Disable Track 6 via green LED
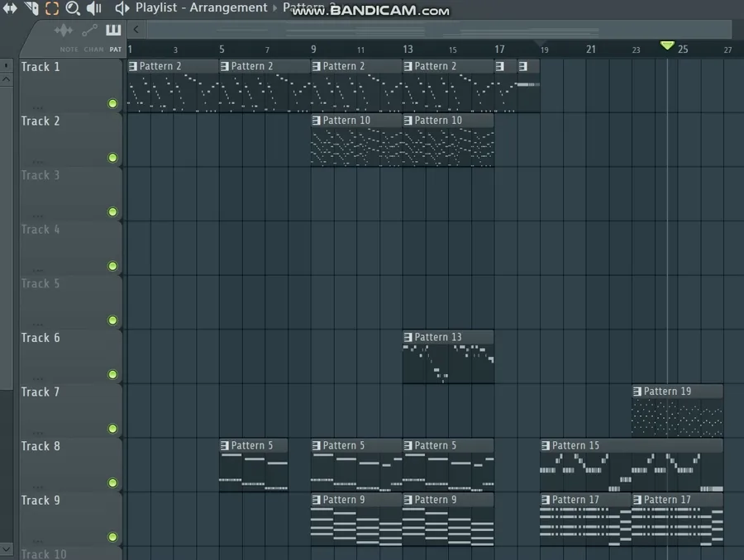 point(112,374)
